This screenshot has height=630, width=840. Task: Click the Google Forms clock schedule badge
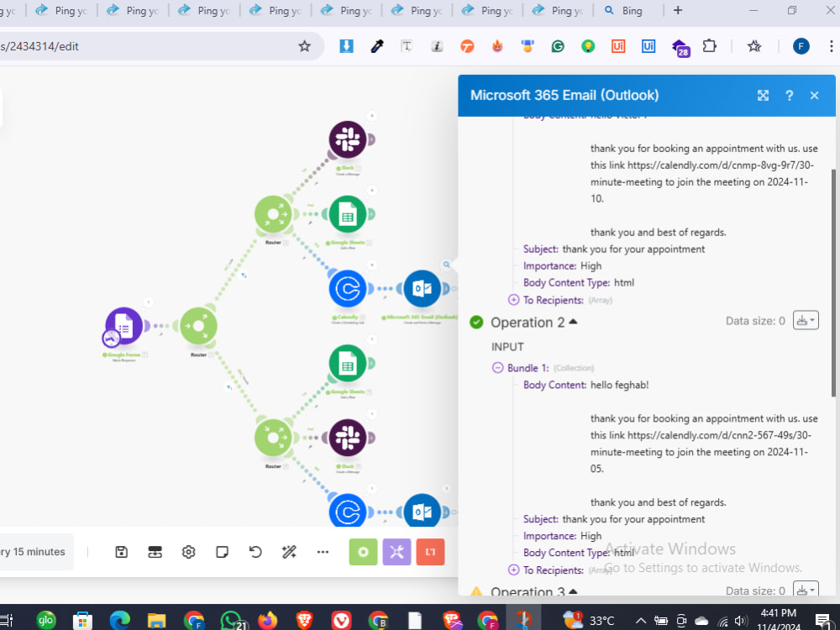[111, 339]
